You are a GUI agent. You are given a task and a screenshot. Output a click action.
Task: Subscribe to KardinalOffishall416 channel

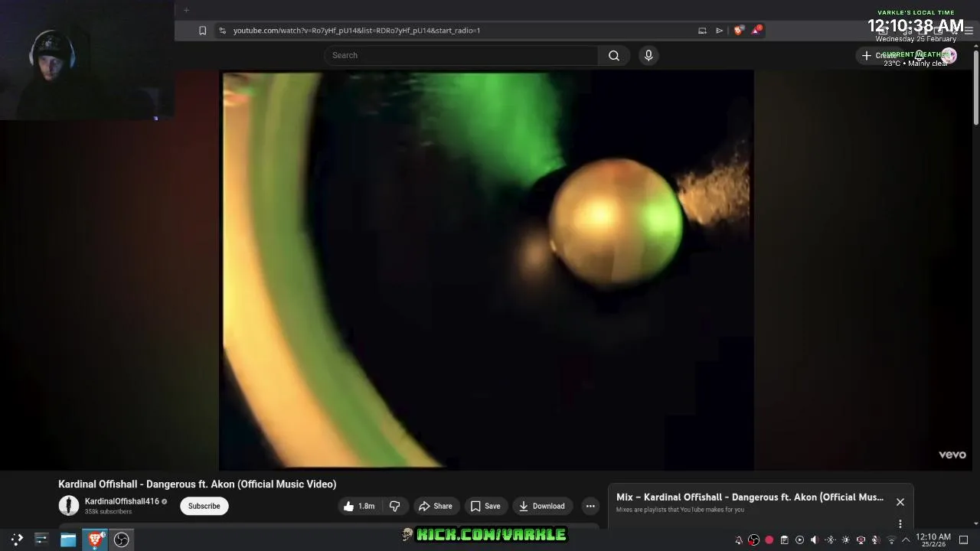pyautogui.click(x=204, y=506)
